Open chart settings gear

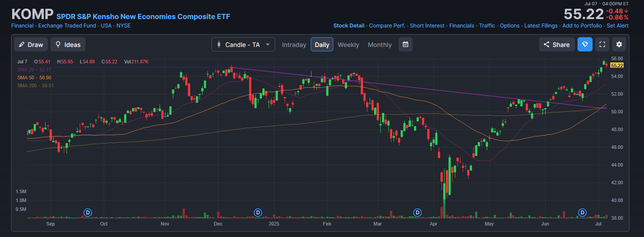coord(619,44)
